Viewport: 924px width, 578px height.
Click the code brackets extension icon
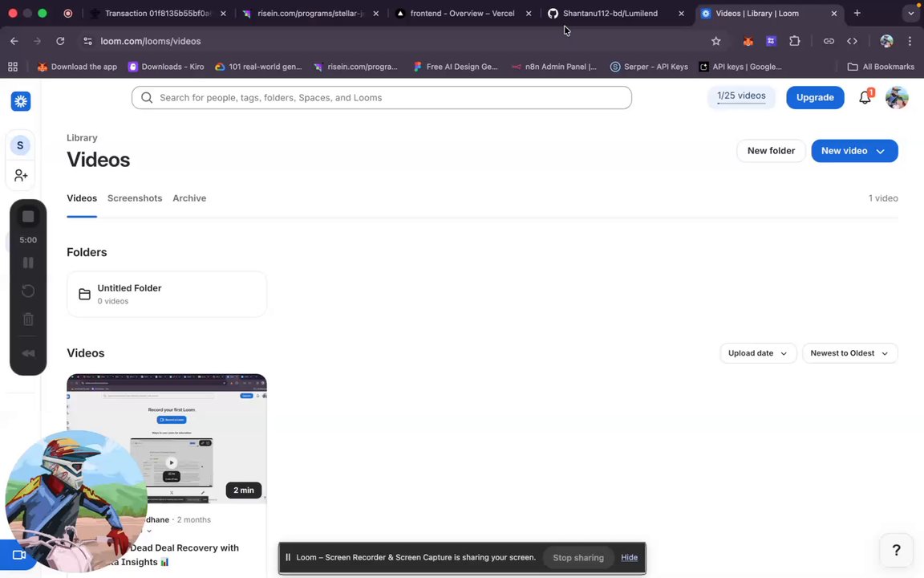[852, 41]
